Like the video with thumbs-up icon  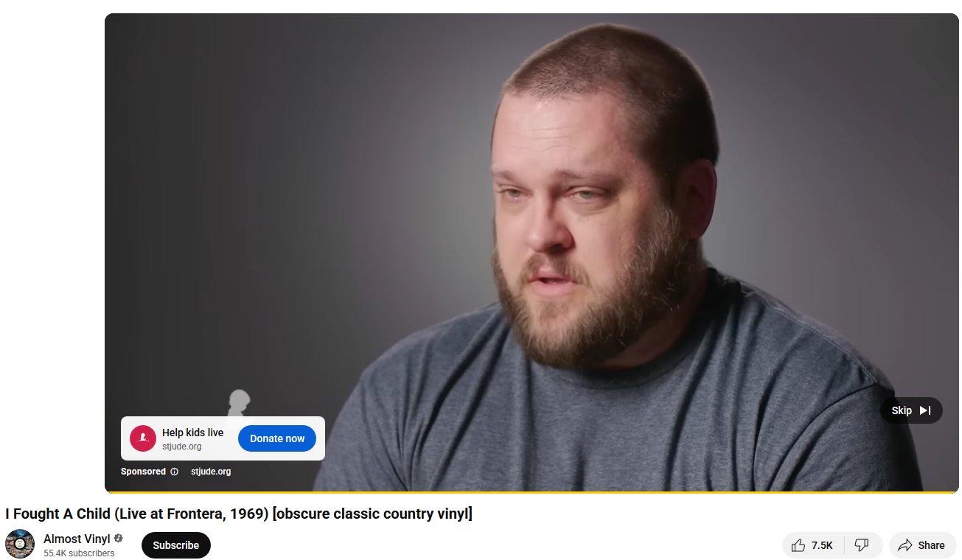(813, 545)
